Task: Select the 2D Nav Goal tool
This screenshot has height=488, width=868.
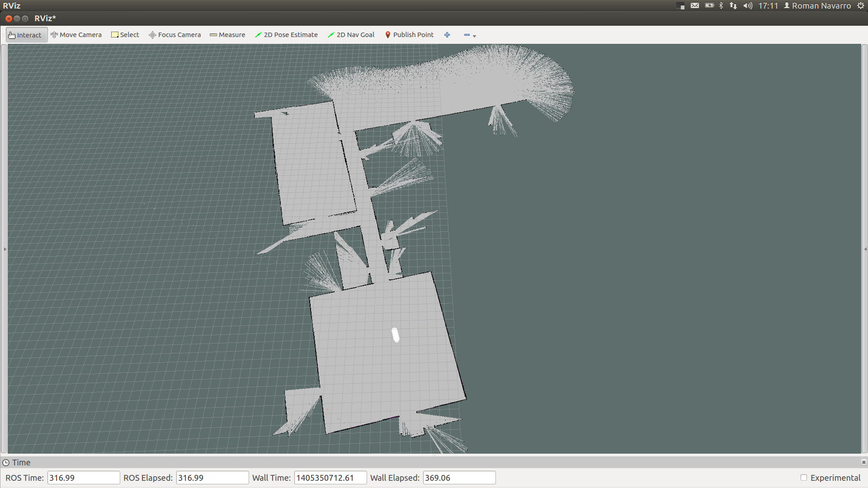Action: tap(352, 34)
